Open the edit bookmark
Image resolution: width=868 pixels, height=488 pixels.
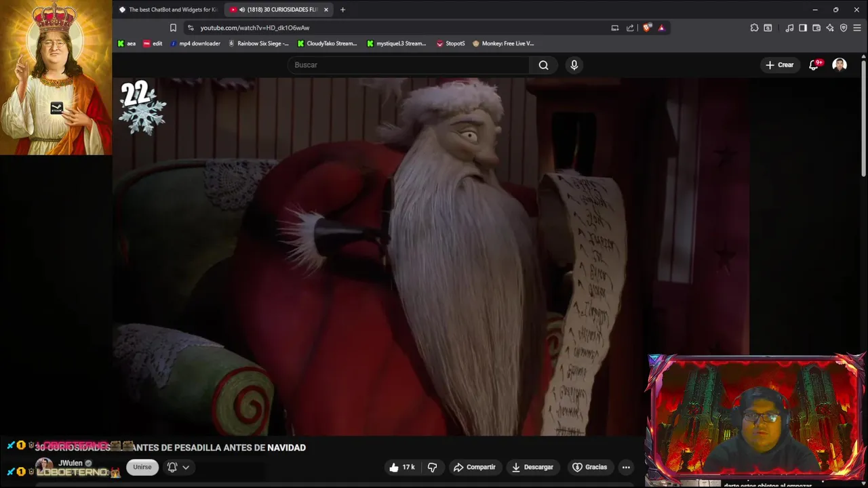(153, 43)
